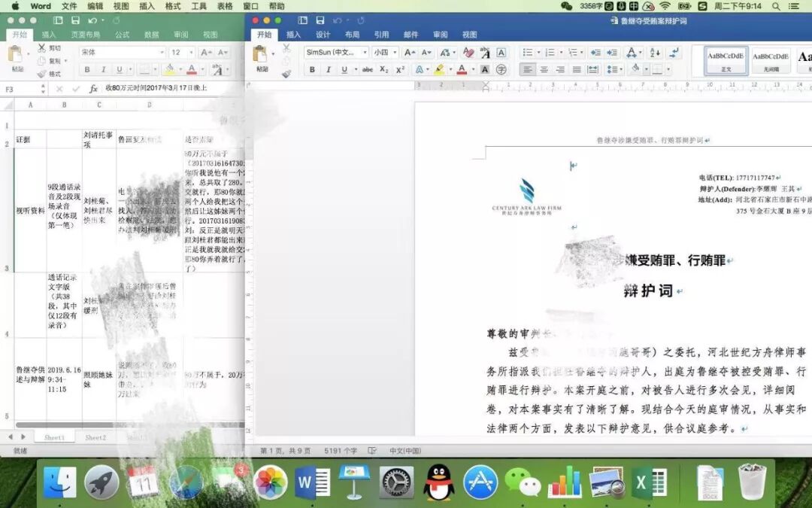The image size is (812, 508).
Task: Open Excel borders dropdown arrow
Action: [156, 69]
